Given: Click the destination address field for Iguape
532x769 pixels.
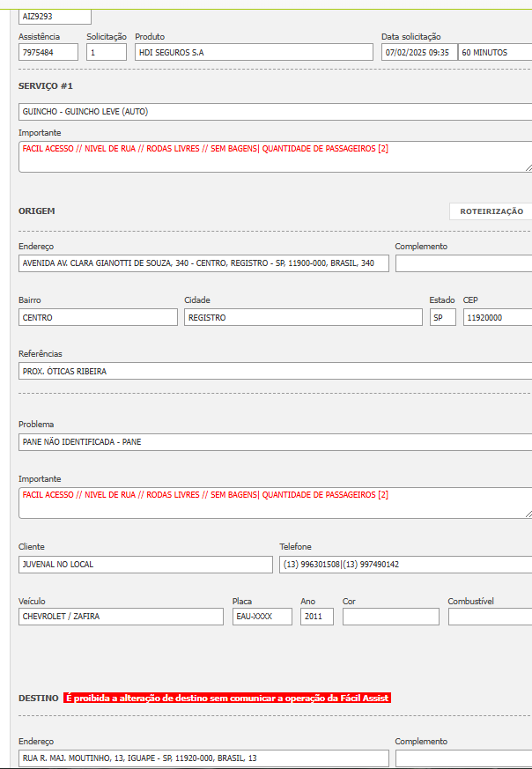Looking at the screenshot, I should pyautogui.click(x=203, y=758).
